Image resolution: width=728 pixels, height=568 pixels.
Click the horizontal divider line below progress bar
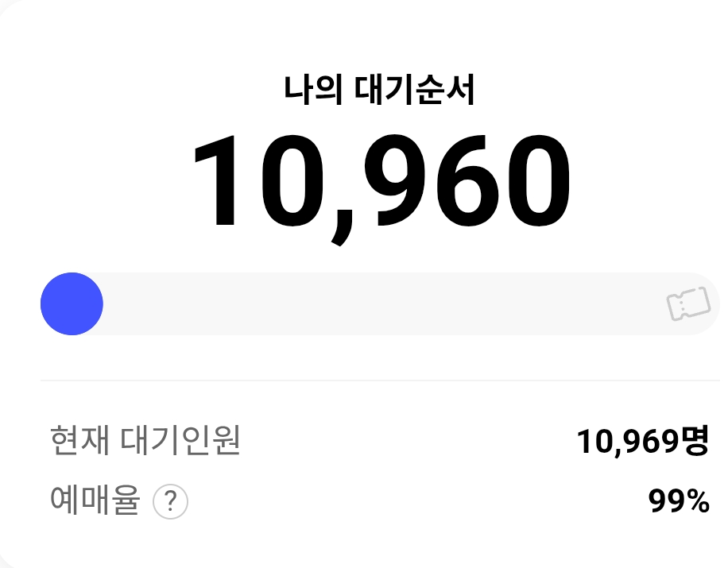pyautogui.click(x=380, y=381)
